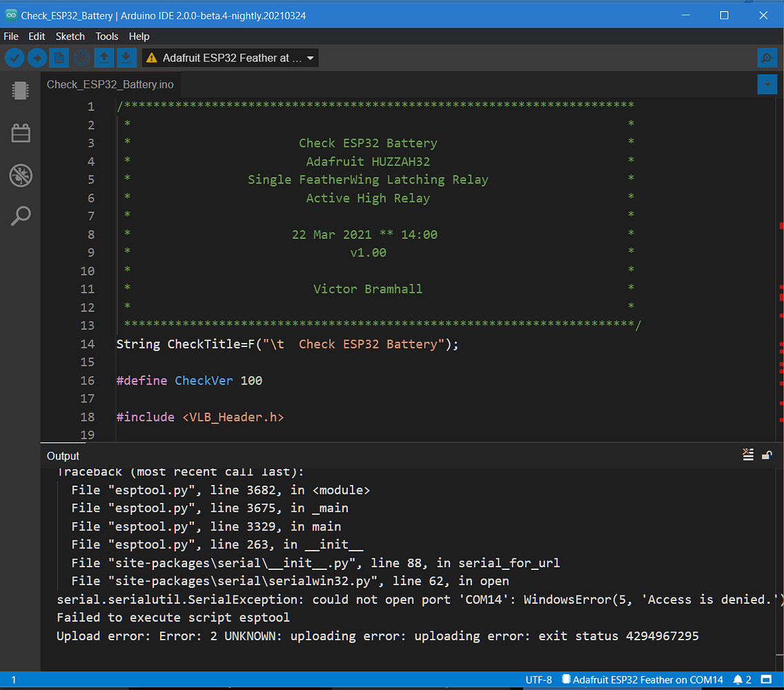The image size is (784, 690).
Task: Open the Sketch menu
Action: coord(70,36)
